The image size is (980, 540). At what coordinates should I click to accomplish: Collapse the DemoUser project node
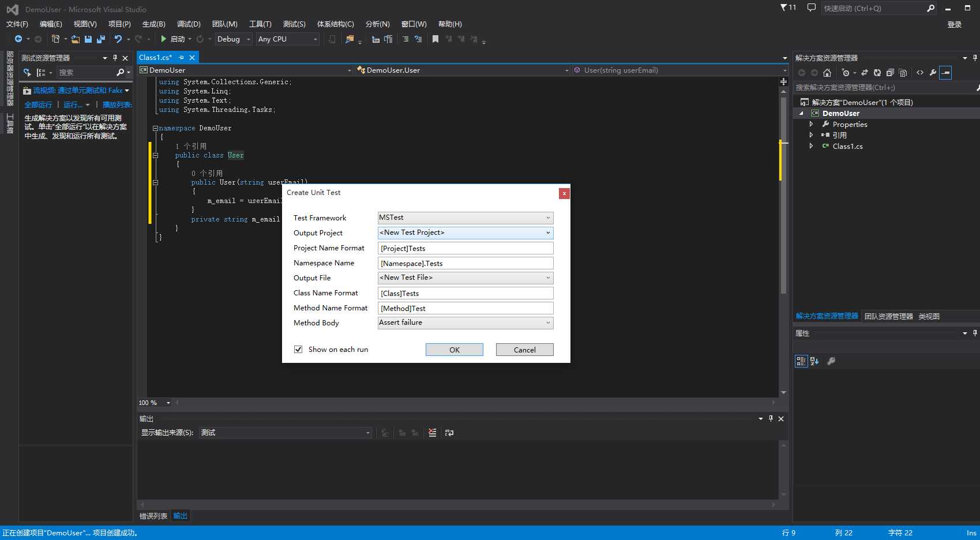[x=801, y=114]
